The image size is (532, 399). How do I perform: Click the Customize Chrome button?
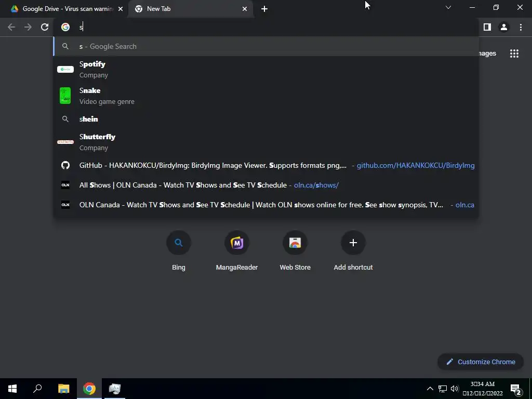point(481,362)
